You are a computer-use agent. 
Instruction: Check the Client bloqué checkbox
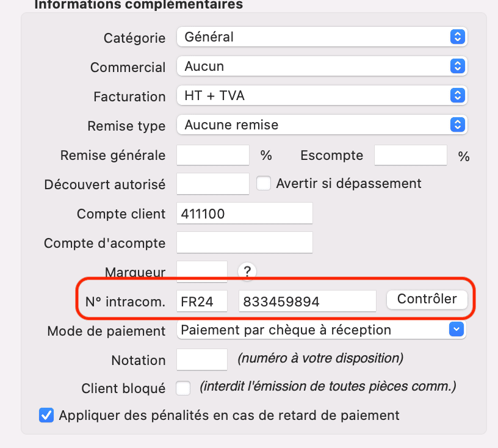pos(183,388)
